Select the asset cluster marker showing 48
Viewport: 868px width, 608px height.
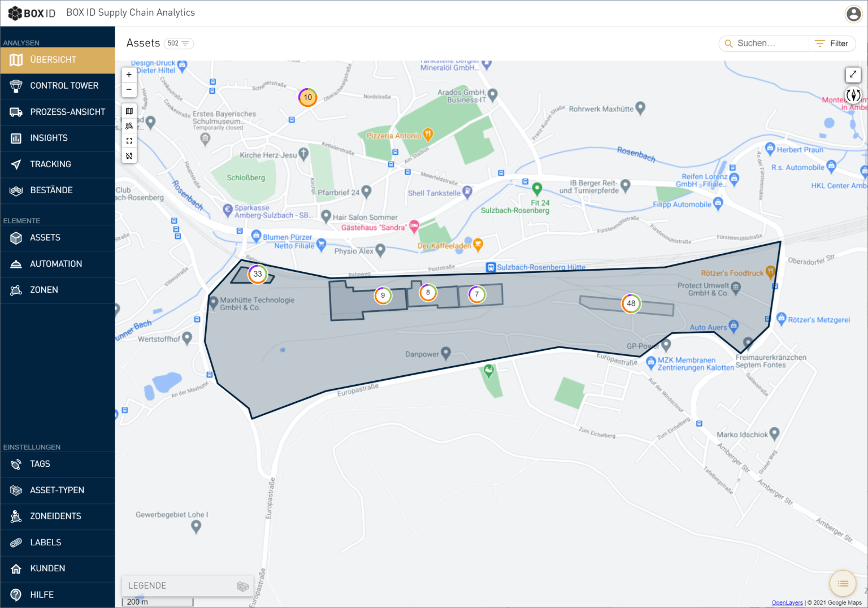pyautogui.click(x=631, y=303)
